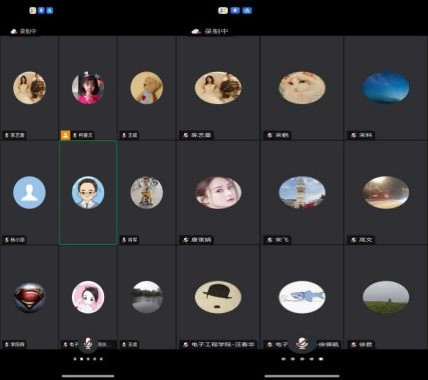This screenshot has width=428, height=380.
Task: Select the bowler hat and mustache avatar
Action: [x=218, y=297]
